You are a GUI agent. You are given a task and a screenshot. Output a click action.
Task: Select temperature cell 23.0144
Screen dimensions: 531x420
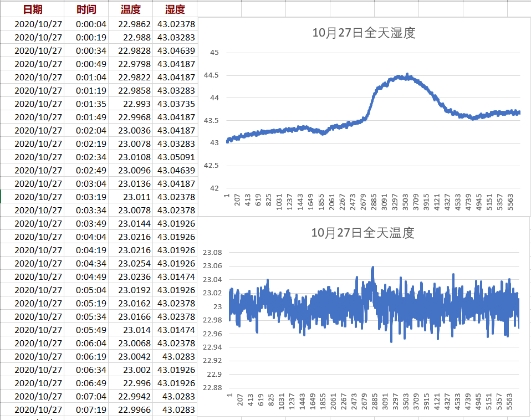[x=131, y=224]
